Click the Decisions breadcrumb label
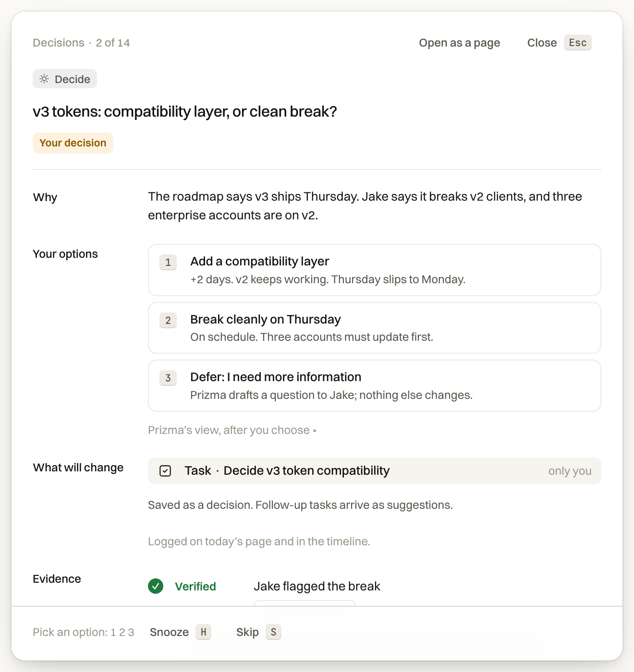 click(59, 43)
